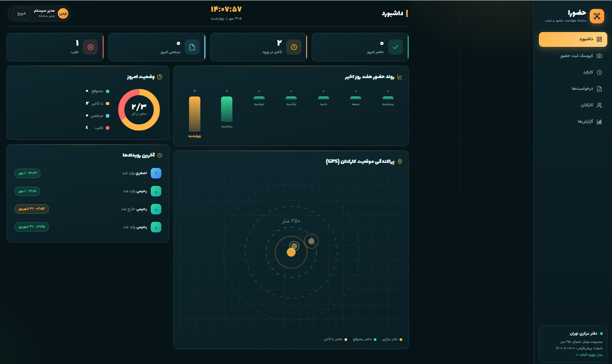The image size is (612, 364).
Task: Click the ۳۱ شهریور ۰۲:۴۵ time badge
Action: tap(32, 227)
